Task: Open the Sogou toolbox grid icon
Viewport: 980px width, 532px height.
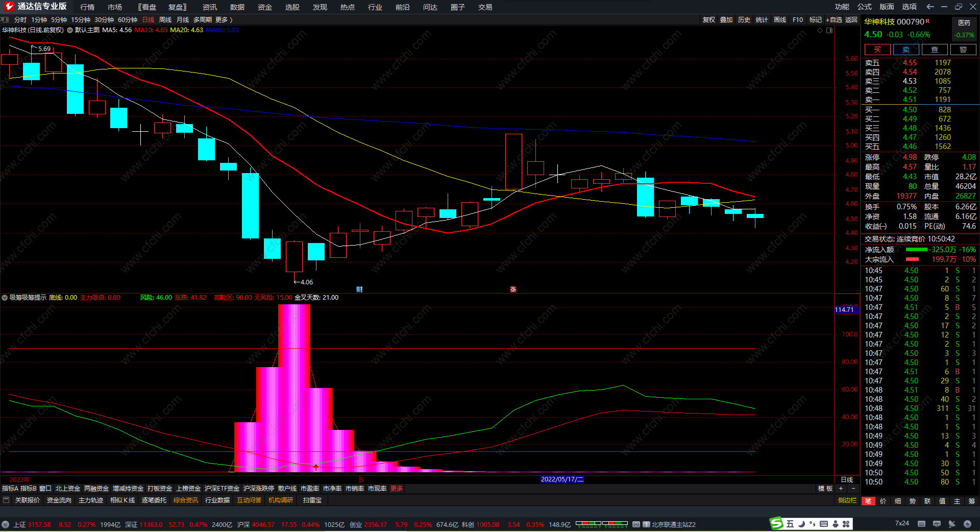Action: point(846,524)
